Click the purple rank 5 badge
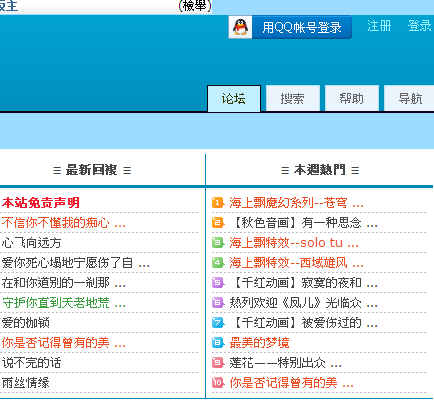434x402 pixels. pyautogui.click(x=218, y=283)
